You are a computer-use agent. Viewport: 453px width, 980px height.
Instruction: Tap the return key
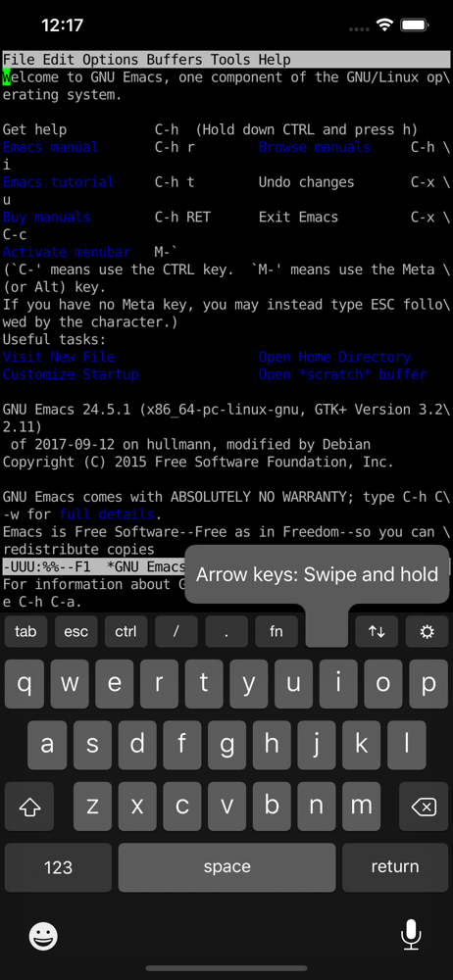pyautogui.click(x=395, y=867)
